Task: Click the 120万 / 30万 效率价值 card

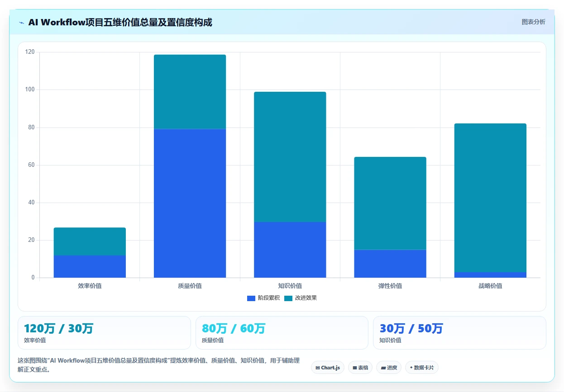Action: click(x=104, y=333)
